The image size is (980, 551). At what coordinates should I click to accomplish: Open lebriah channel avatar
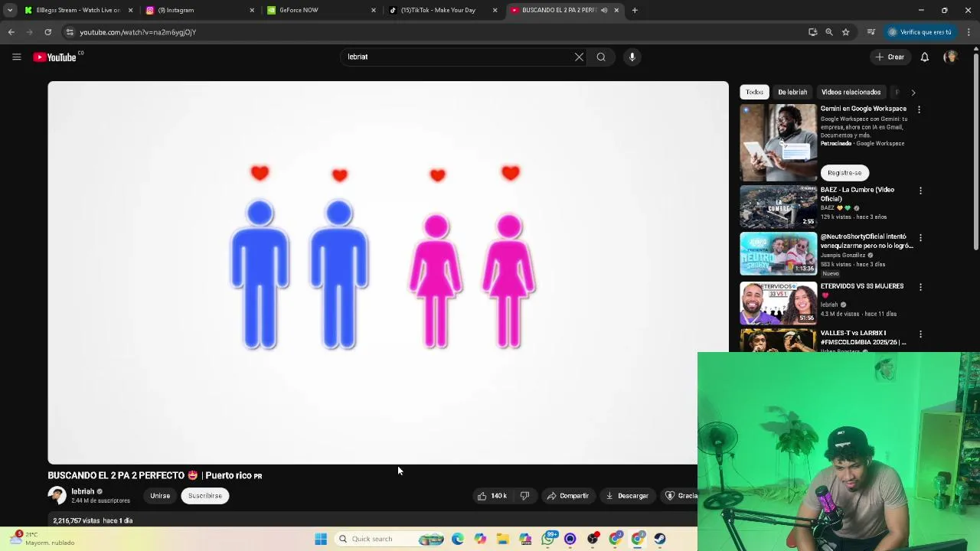click(x=57, y=496)
